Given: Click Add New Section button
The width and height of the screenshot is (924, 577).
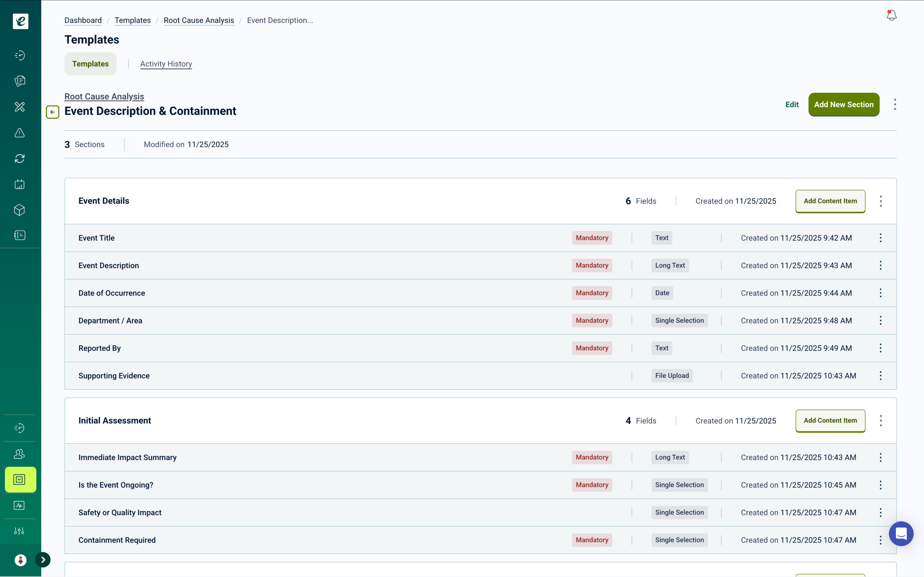Looking at the screenshot, I should point(844,105).
